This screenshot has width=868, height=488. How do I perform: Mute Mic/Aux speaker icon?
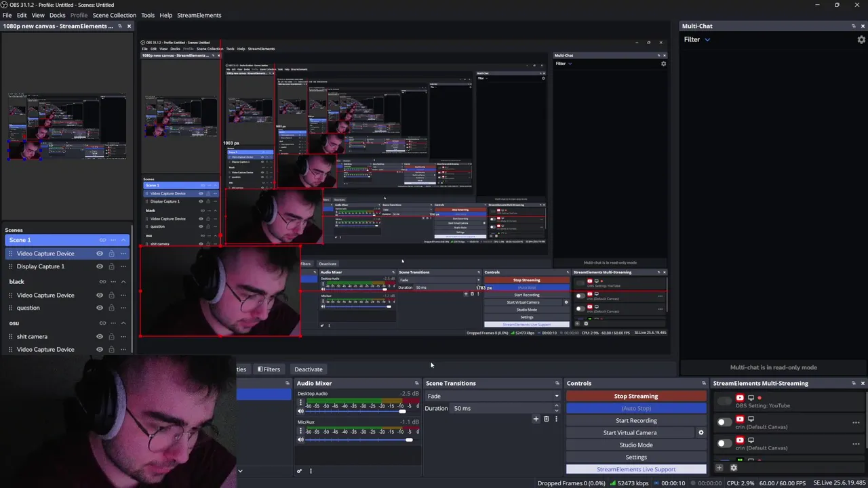300,440
